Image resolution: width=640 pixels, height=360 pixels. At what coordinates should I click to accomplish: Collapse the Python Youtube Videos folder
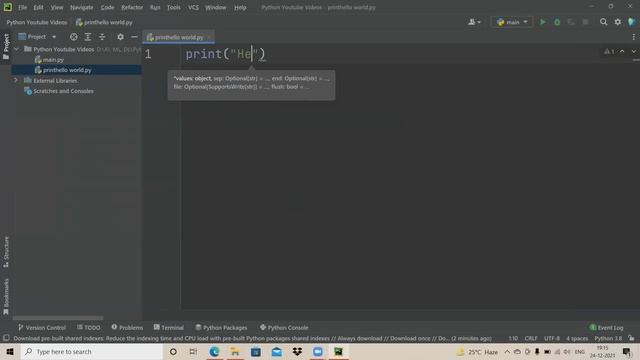(16, 49)
